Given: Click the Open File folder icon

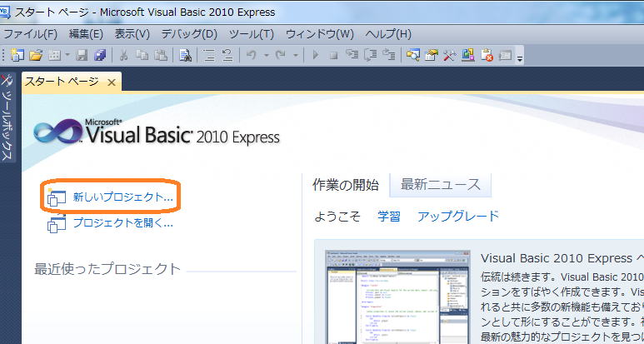Looking at the screenshot, I should tap(36, 56).
